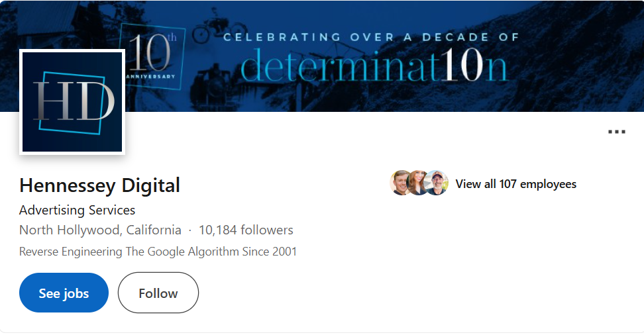This screenshot has width=644, height=335.
Task: Select the Advertising Services industry label
Action: pos(77,210)
